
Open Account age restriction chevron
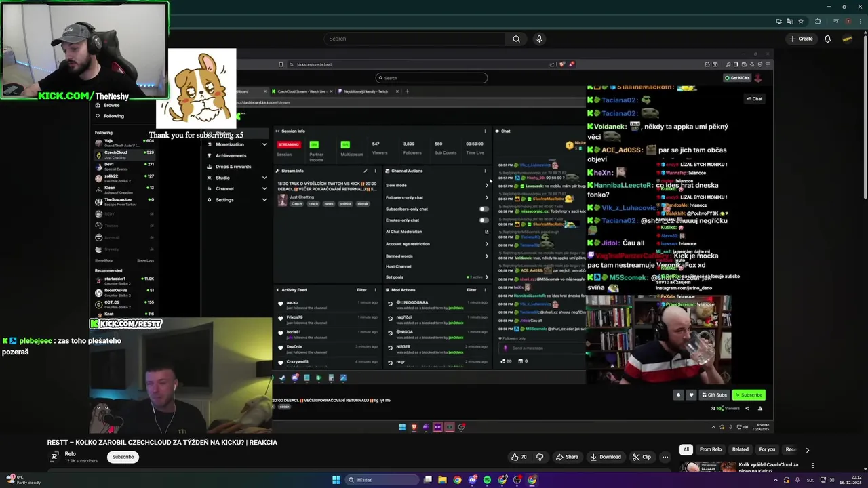pyautogui.click(x=486, y=244)
